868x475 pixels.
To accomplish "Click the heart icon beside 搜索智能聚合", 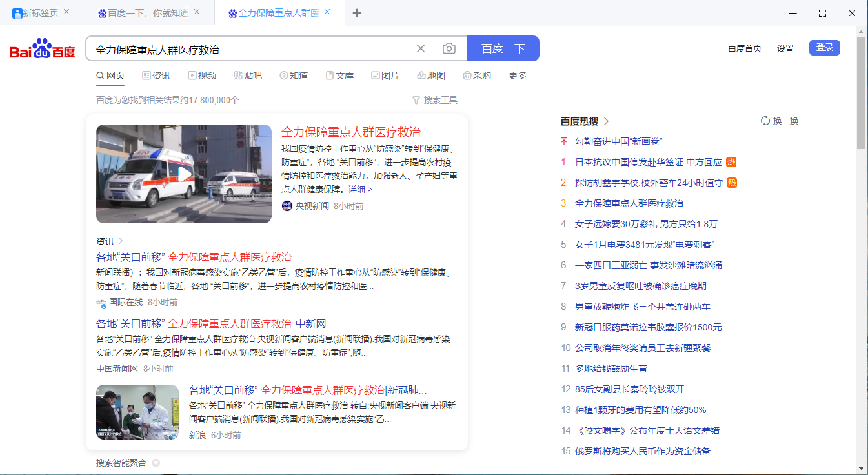I will pyautogui.click(x=156, y=463).
